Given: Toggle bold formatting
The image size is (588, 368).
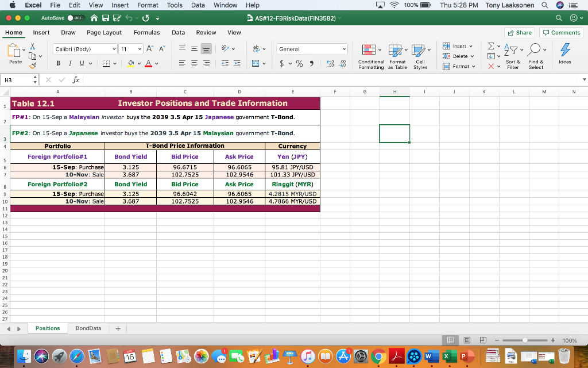Looking at the screenshot, I should [59, 63].
